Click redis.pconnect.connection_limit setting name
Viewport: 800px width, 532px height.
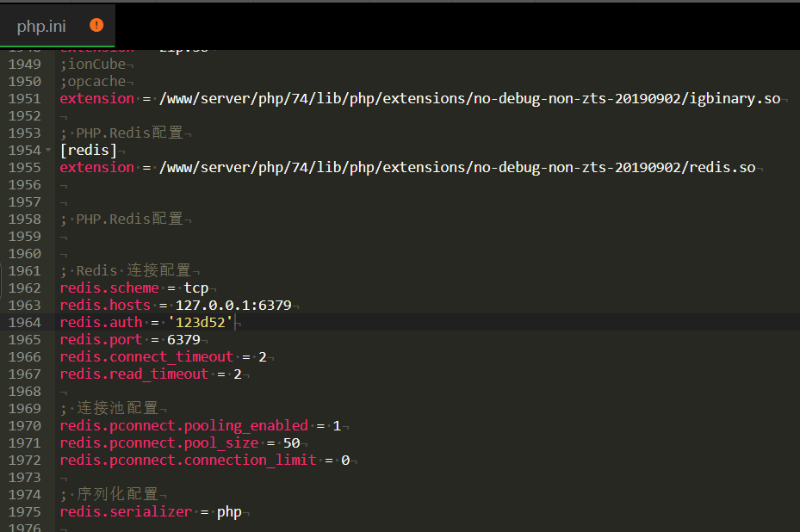point(188,460)
